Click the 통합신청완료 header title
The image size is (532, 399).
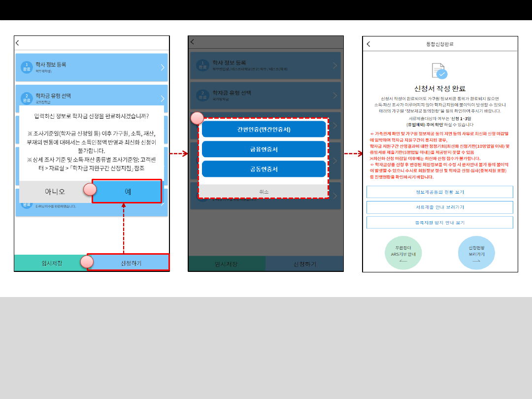point(440,44)
